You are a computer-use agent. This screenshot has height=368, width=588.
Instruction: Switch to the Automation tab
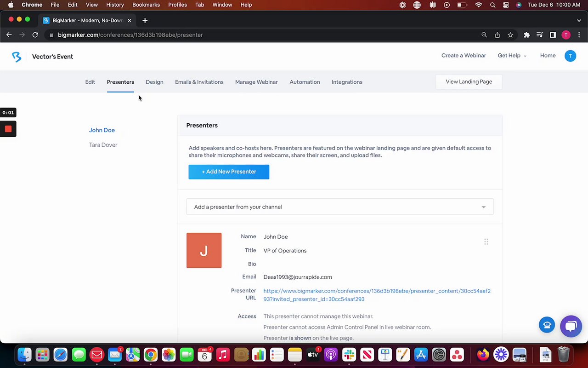coord(305,82)
